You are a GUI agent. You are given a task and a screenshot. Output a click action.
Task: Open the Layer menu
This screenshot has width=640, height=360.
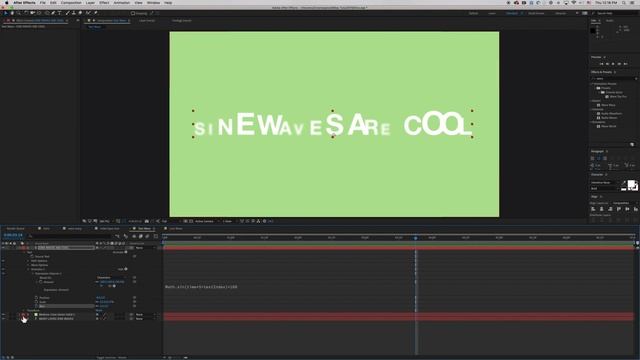[90, 2]
